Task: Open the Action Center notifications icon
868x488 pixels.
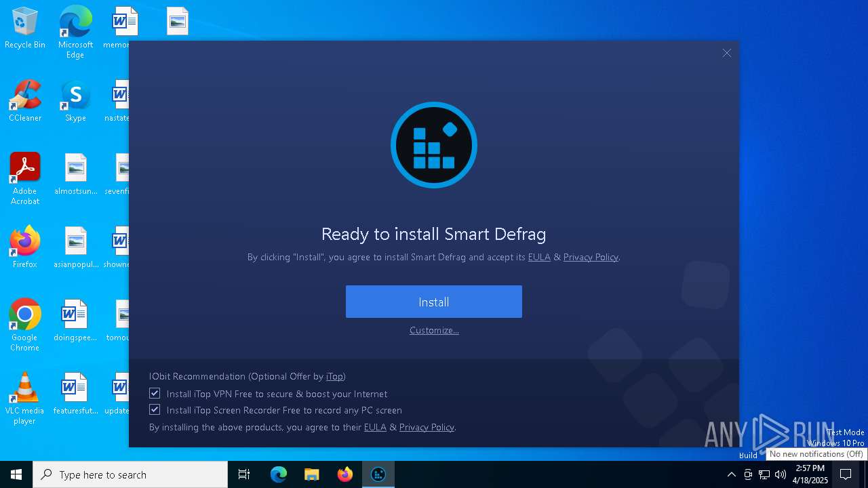Action: click(x=846, y=474)
